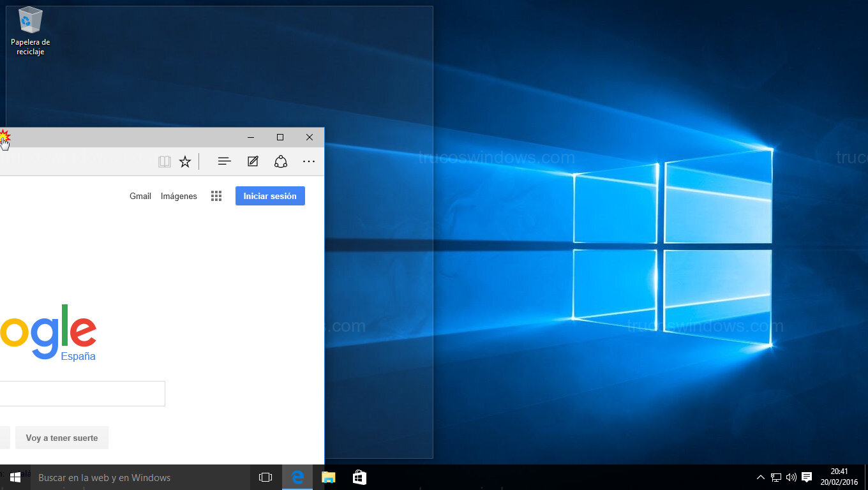Viewport: 868px width, 490px height.
Task: Launch File Explorer from the taskbar
Action: (x=329, y=477)
